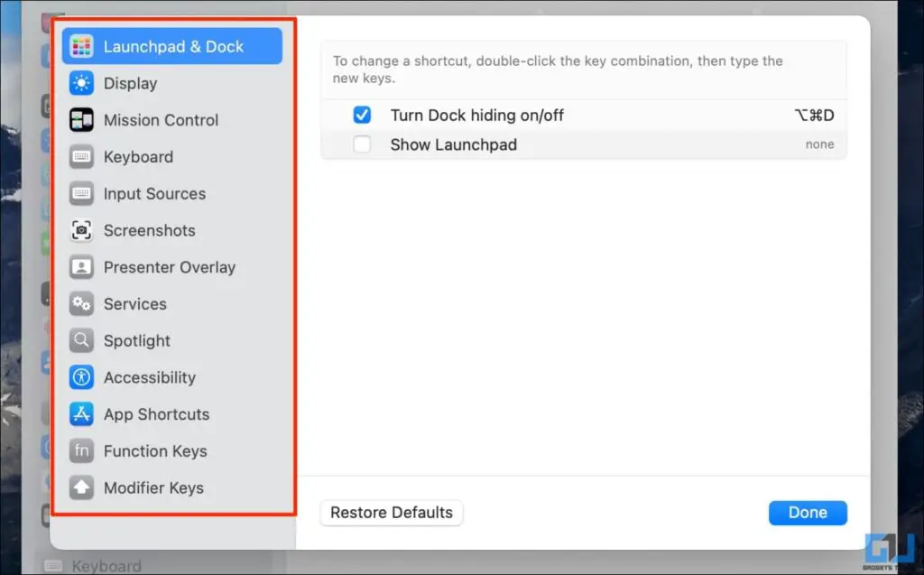Click the ⌥⌘D shortcut key combination
This screenshot has height=575, width=924.
point(814,116)
